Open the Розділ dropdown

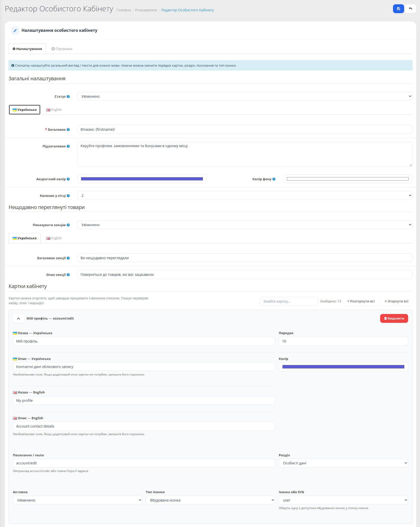343,463
